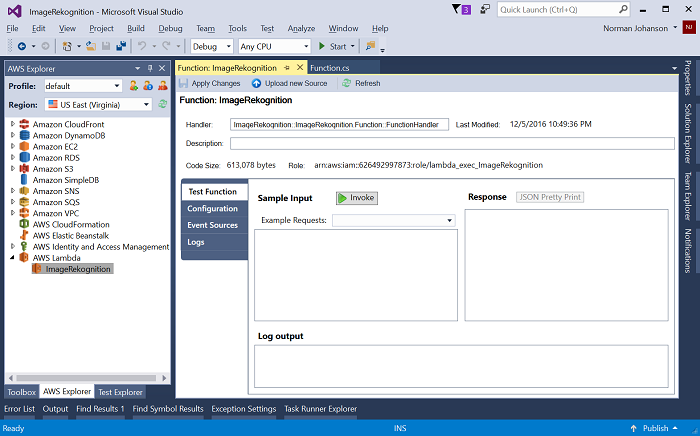Click the Publish button in status bar
The image size is (700, 436).
click(654, 428)
